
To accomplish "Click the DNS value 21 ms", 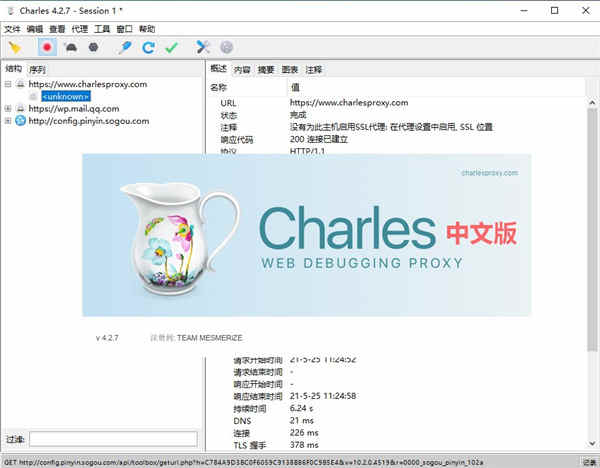I will (x=302, y=421).
